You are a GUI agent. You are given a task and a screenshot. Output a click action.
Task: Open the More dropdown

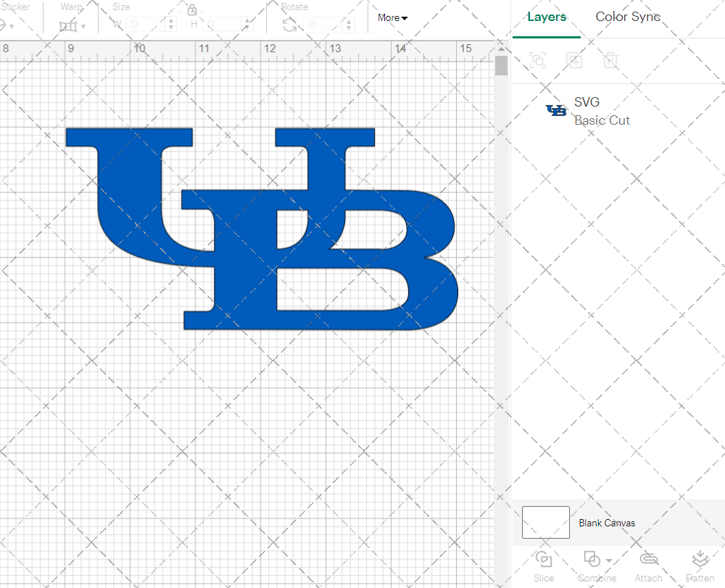click(x=391, y=17)
